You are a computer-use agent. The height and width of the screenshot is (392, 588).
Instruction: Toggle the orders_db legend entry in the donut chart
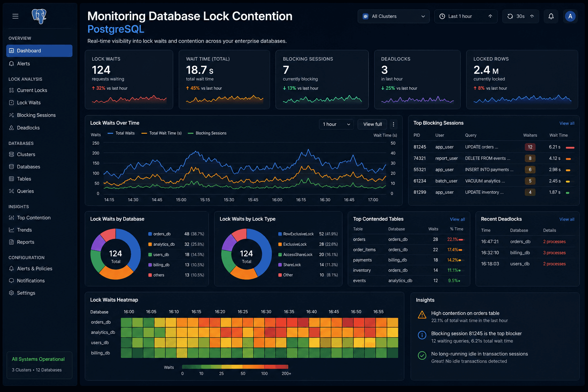159,234
